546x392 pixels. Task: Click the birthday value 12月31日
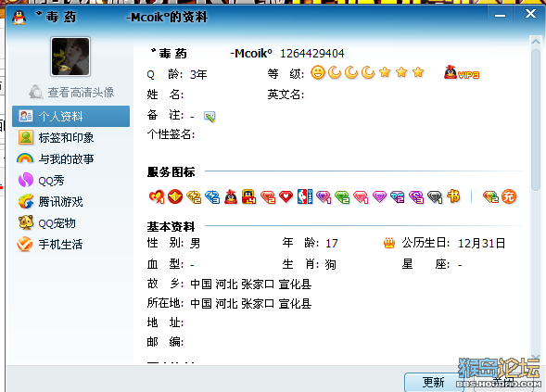coord(482,243)
